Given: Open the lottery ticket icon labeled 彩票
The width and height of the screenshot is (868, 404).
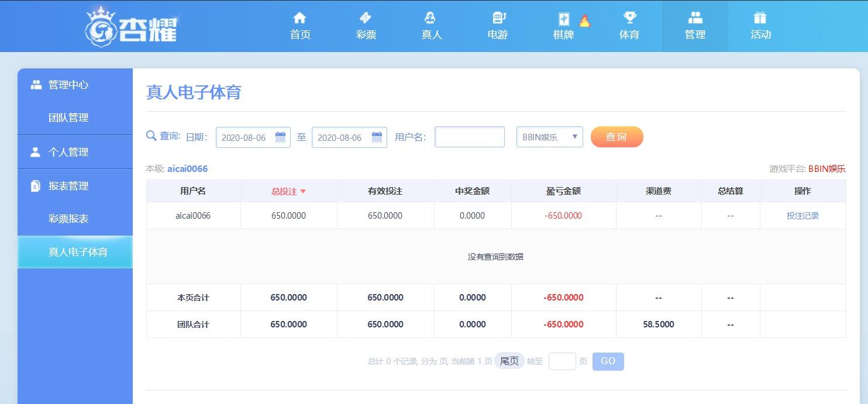Looking at the screenshot, I should pos(366,18).
